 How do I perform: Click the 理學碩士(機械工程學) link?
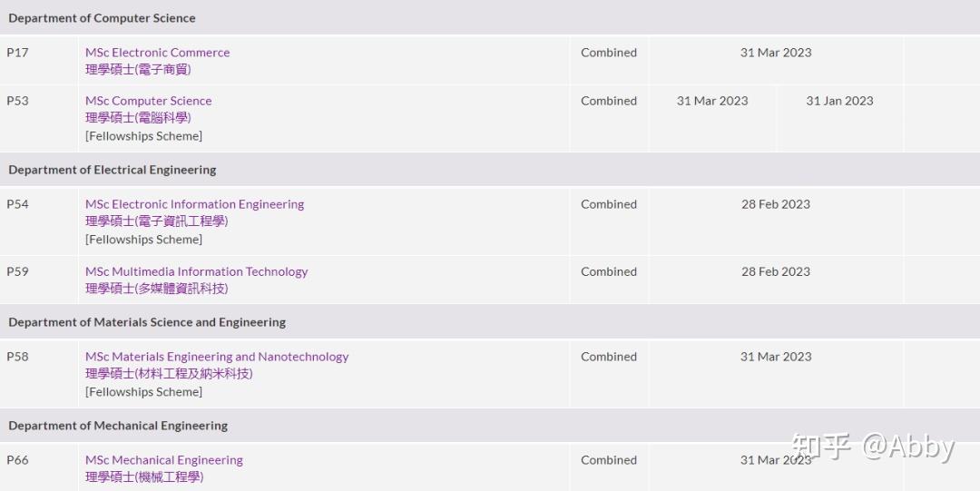click(144, 477)
